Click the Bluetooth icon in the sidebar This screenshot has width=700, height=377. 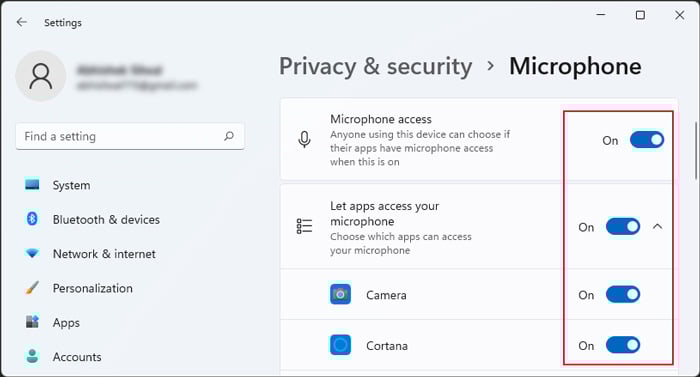pos(32,219)
